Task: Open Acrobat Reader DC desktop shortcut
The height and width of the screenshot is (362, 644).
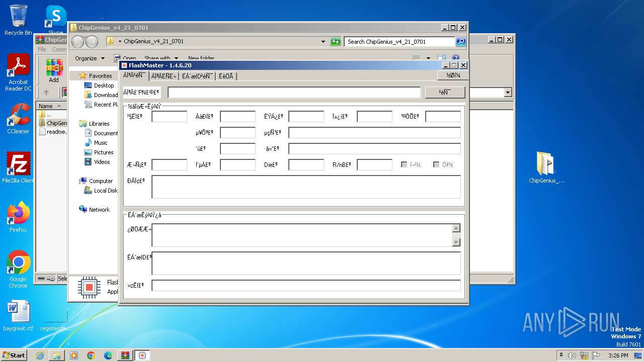Action: click(18, 72)
